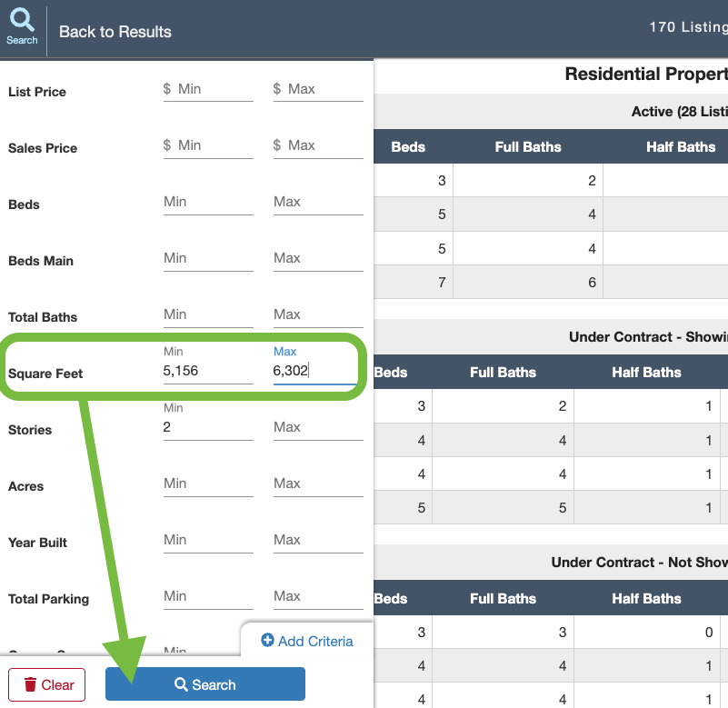Focus Acres Min field

(208, 484)
